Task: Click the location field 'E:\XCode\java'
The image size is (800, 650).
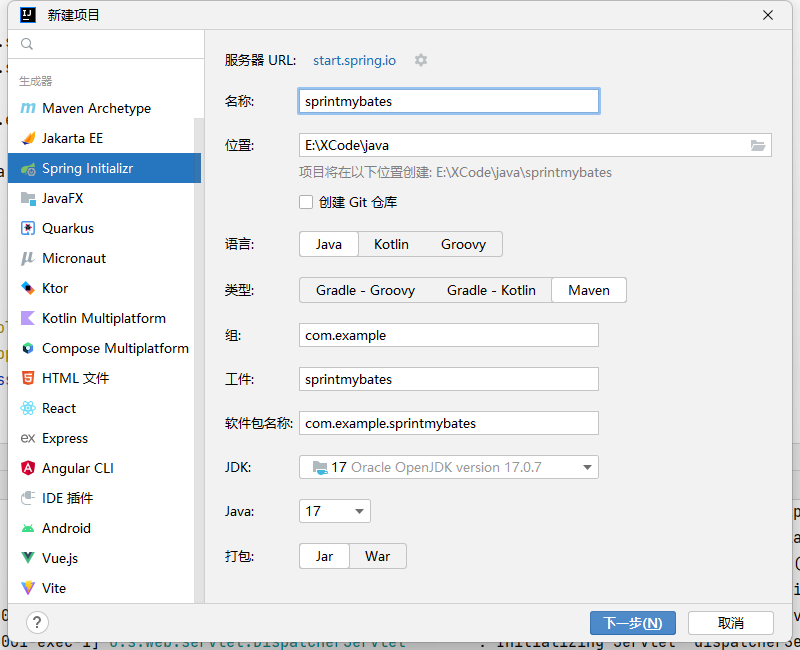Action: pos(535,145)
